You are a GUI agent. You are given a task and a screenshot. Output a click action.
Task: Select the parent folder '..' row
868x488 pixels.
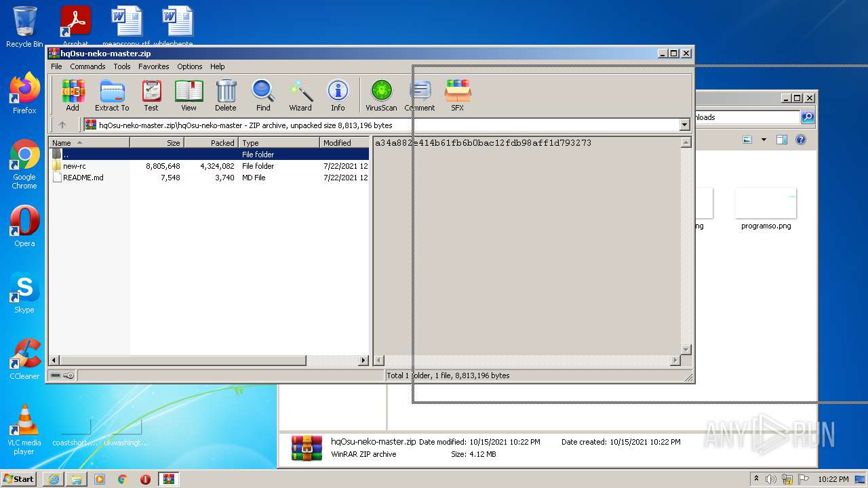click(x=209, y=155)
